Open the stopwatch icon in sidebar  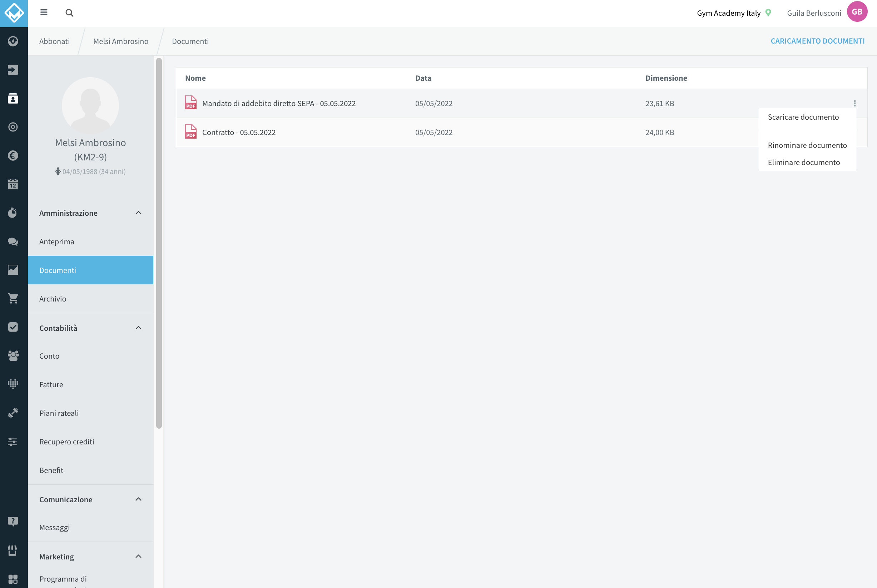[13, 213]
